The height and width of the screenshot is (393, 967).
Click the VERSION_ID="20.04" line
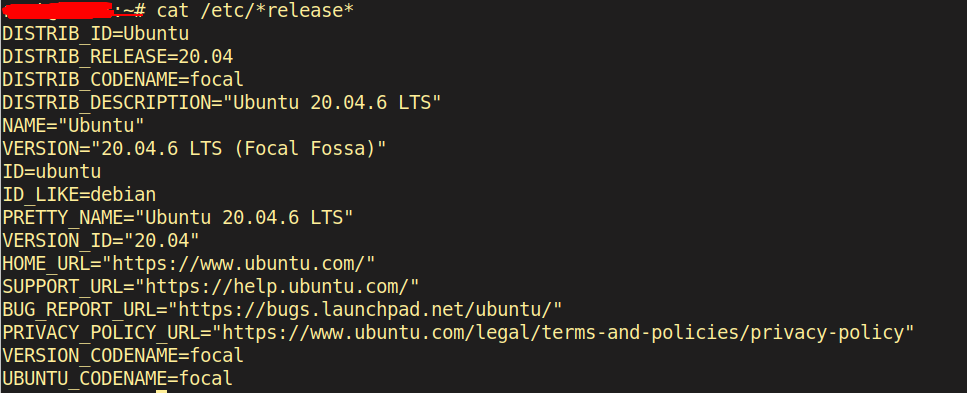tap(101, 240)
